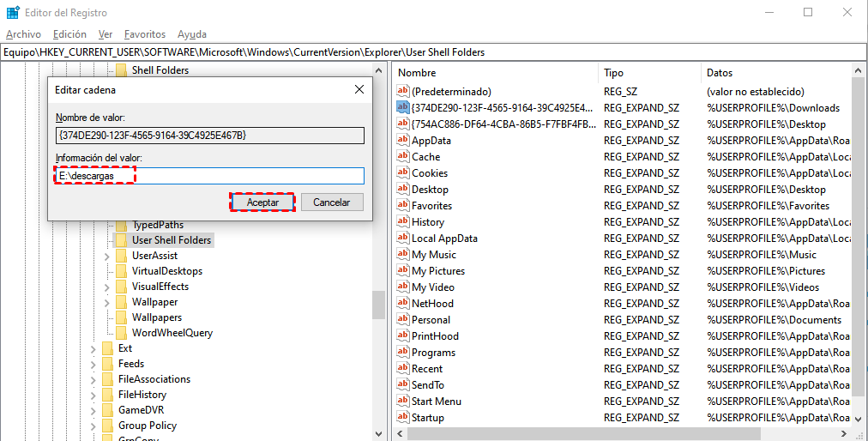Click the {754AC886 value string icon
Image resolution: width=868 pixels, height=441 pixels.
pyautogui.click(x=403, y=124)
